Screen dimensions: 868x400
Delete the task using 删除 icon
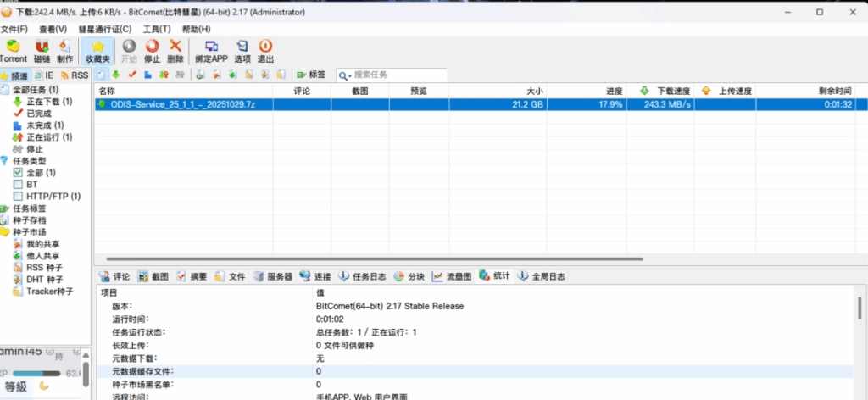[x=175, y=50]
